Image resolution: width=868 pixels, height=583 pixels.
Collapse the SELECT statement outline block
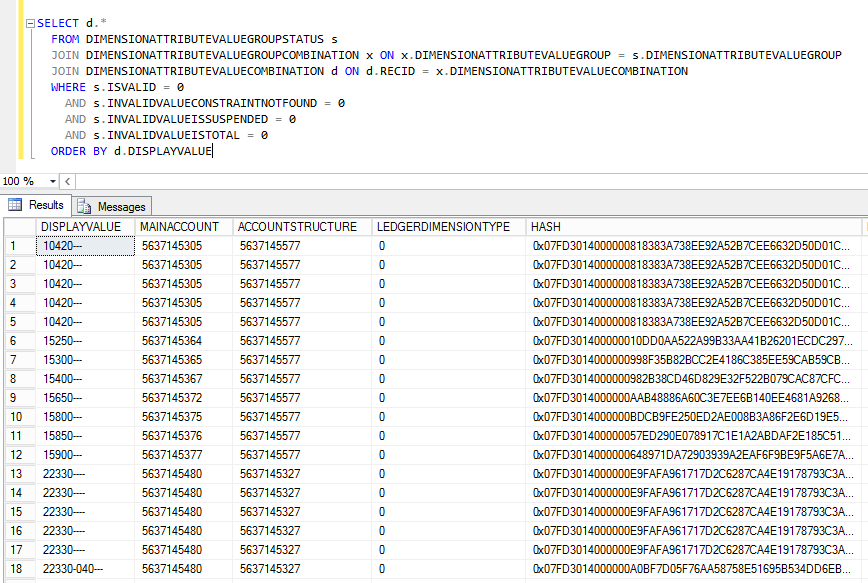pos(30,23)
